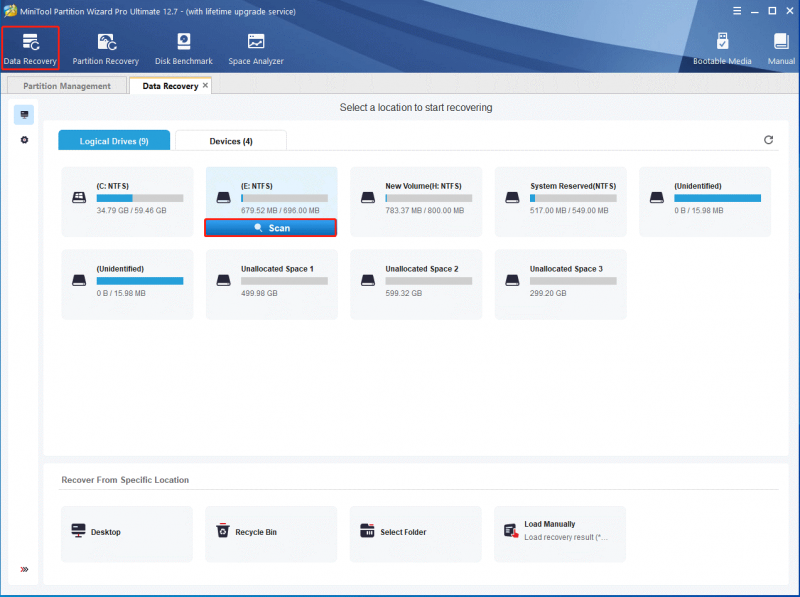Viewport: 800px width, 597px height.
Task: Switch to the Devices (4) tab
Action: 231,141
